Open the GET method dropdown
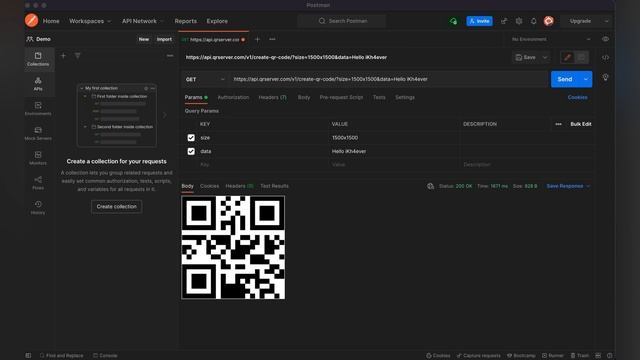 205,79
